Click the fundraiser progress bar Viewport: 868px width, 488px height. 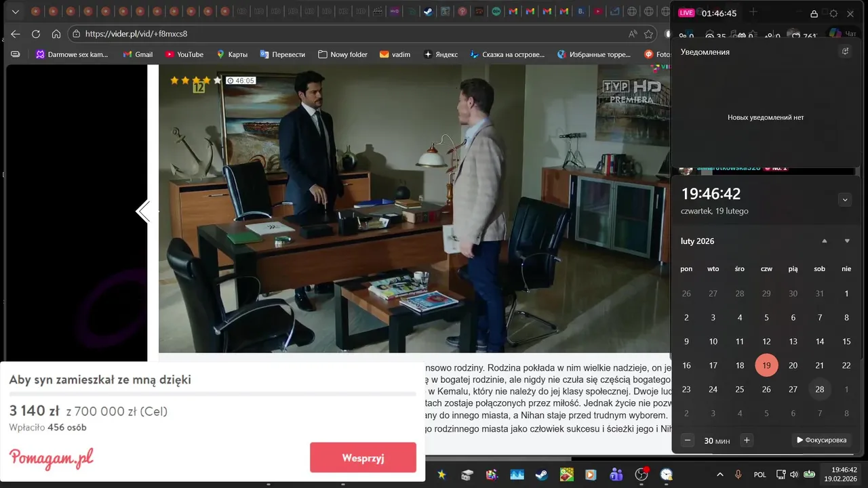212,394
